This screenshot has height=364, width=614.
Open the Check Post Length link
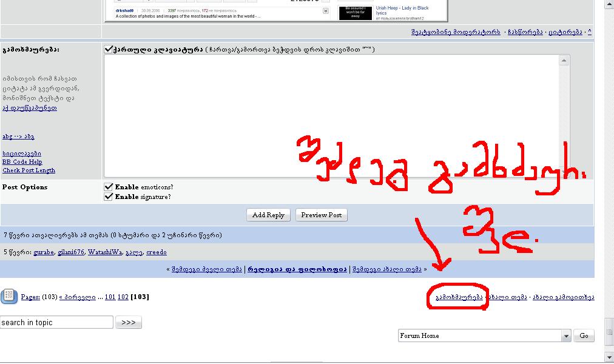pyautogui.click(x=29, y=170)
